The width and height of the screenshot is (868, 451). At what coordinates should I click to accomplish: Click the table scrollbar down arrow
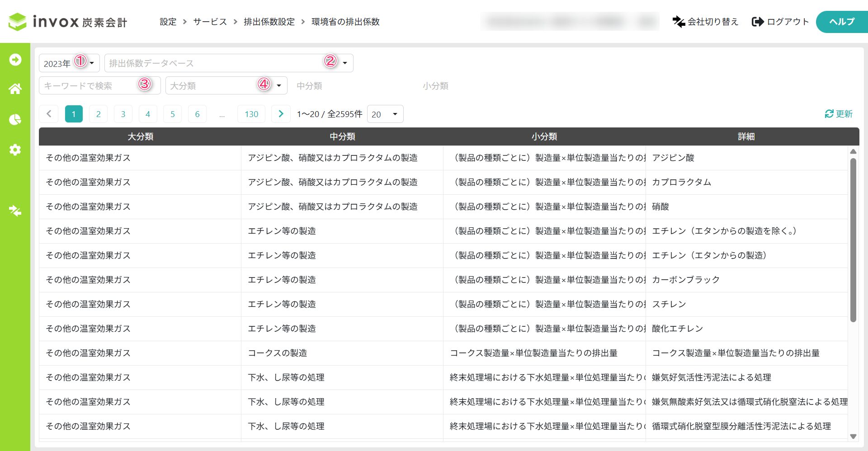(x=853, y=436)
